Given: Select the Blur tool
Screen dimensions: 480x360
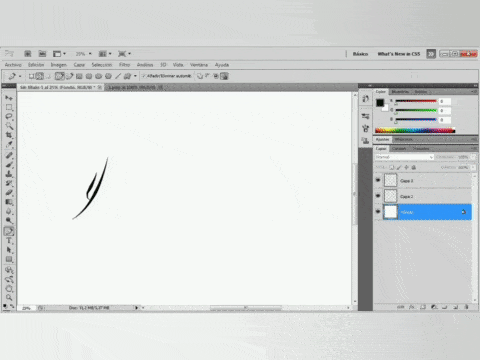Looking at the screenshot, I should pyautogui.click(x=9, y=211).
